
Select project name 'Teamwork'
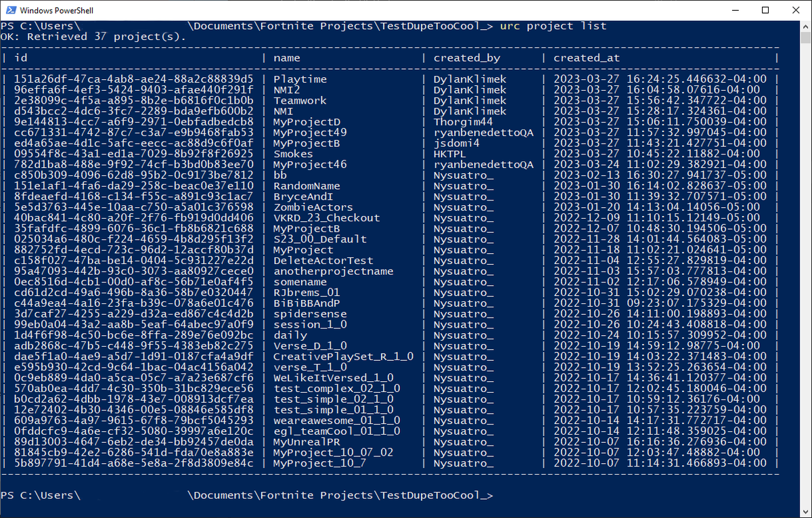point(300,100)
